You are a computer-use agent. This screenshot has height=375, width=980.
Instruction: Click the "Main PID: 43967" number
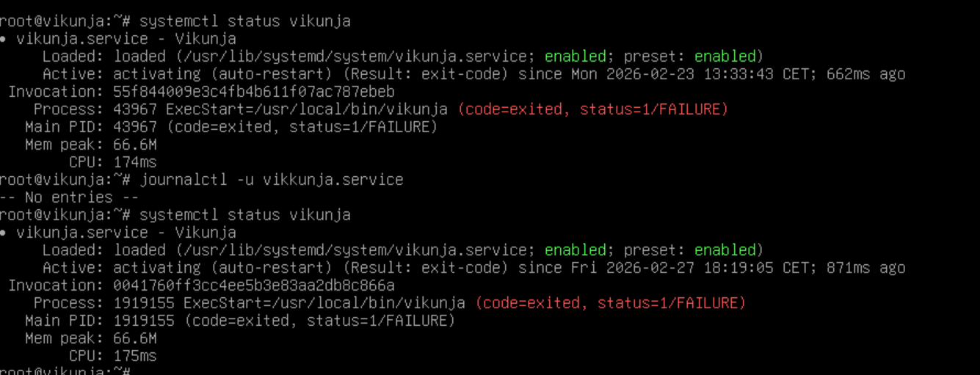tap(135, 127)
